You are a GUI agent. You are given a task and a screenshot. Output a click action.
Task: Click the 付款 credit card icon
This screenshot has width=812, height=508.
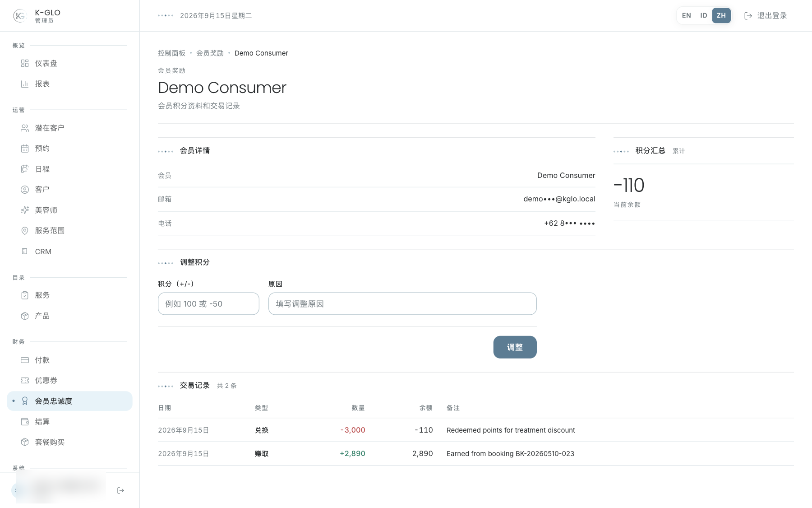[25, 360]
